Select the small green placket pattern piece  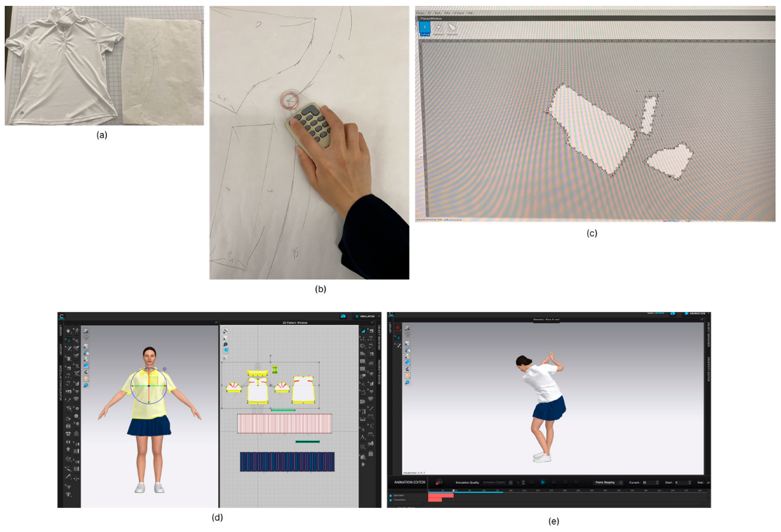(275, 369)
